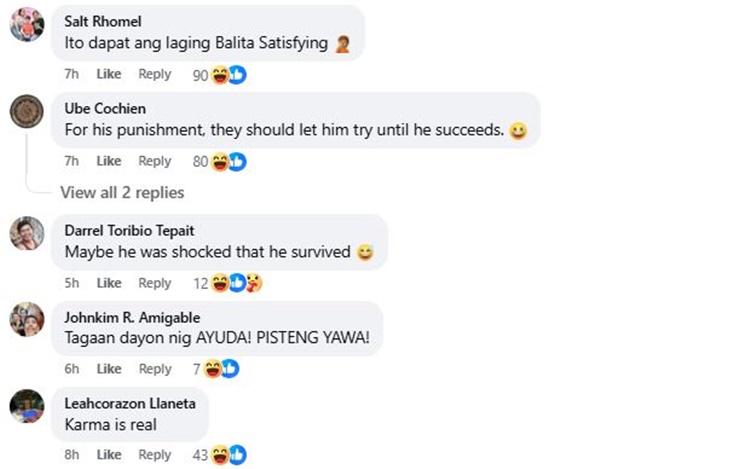Viewport: 750px width, 469px height.
Task: Like Salt Rhomel's comment
Action: click(108, 74)
